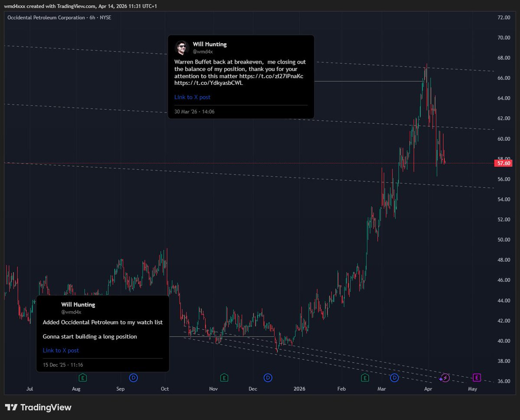Click the earnings marker near August
This screenshot has height=420, width=520.
(x=83, y=378)
